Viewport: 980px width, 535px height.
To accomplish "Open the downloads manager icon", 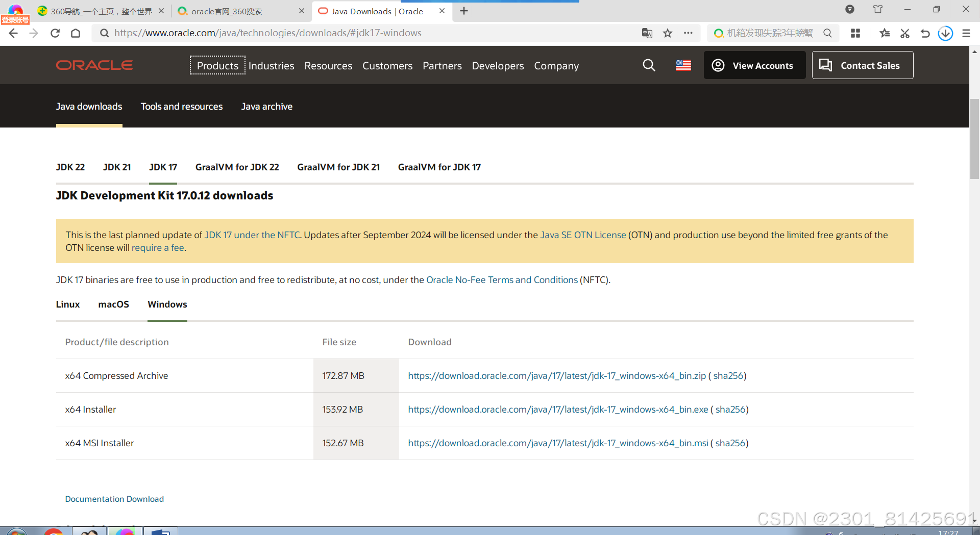I will pyautogui.click(x=945, y=33).
